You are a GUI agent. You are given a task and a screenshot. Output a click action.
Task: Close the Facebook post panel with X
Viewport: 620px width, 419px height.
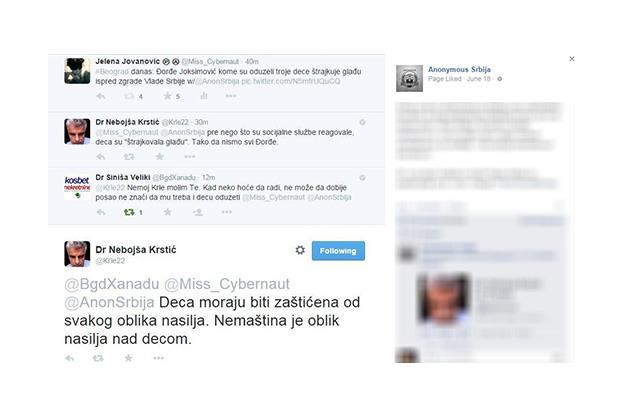coord(572,59)
